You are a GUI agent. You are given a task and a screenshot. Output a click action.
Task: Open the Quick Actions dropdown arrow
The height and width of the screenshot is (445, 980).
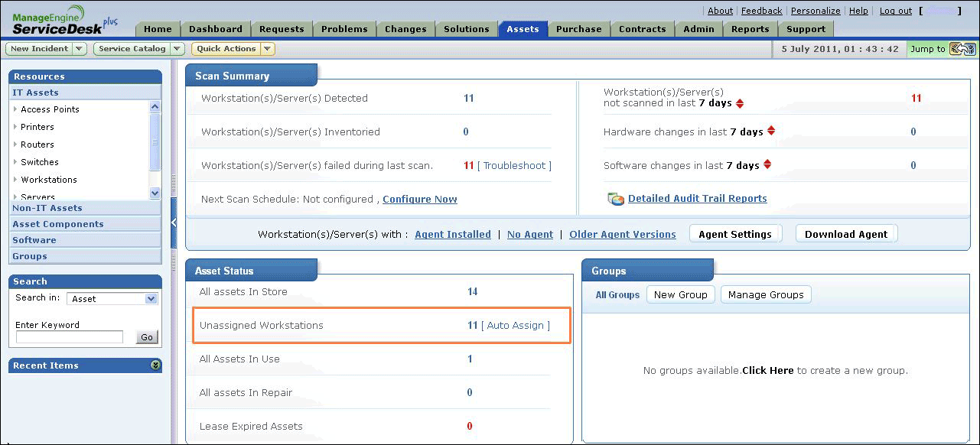(x=267, y=49)
